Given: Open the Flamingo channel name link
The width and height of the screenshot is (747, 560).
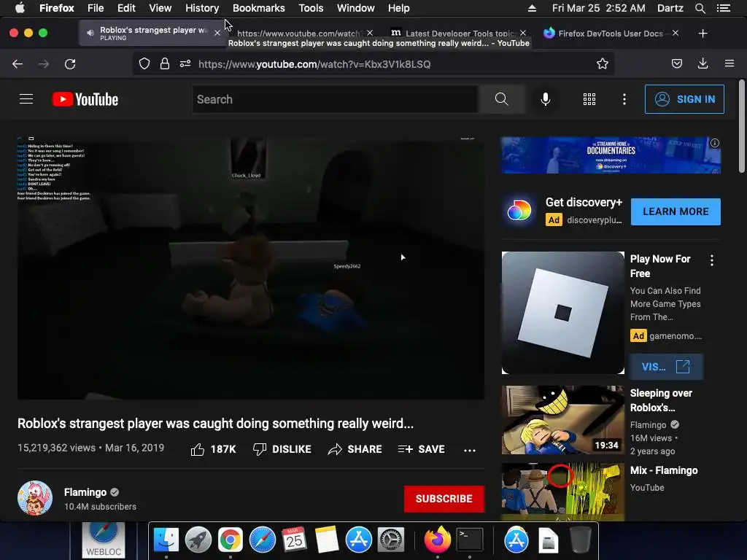Looking at the screenshot, I should (85, 492).
